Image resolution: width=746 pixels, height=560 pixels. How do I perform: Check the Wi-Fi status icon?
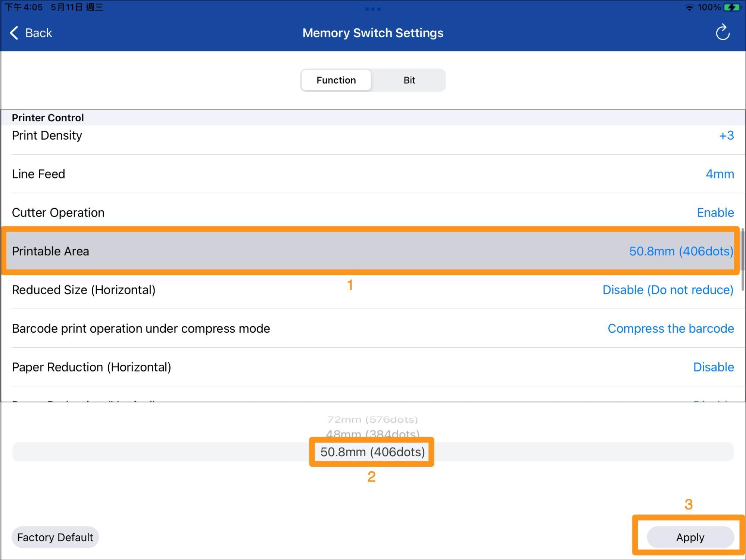[689, 7]
